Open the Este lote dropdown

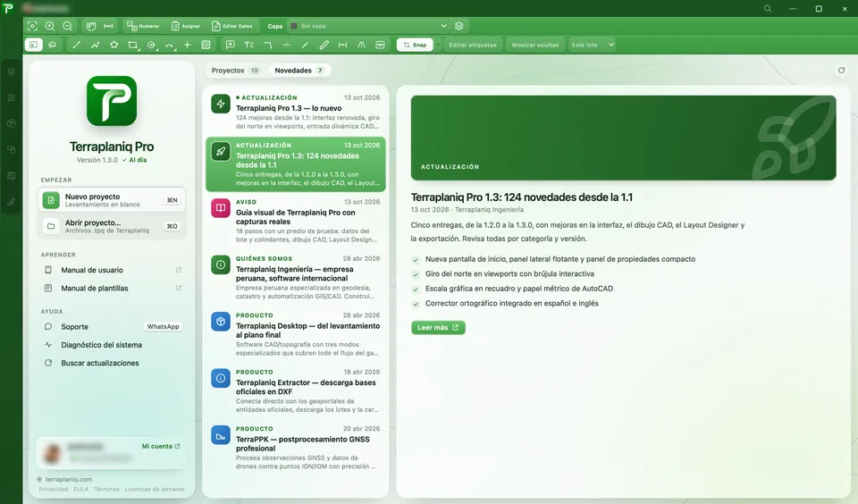pyautogui.click(x=592, y=45)
